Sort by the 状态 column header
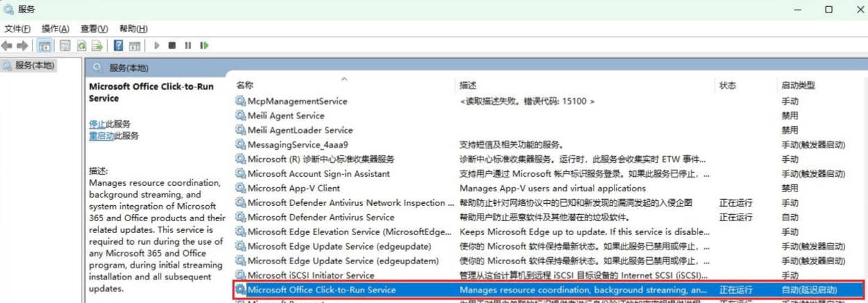The height and width of the screenshot is (303, 868). (727, 85)
